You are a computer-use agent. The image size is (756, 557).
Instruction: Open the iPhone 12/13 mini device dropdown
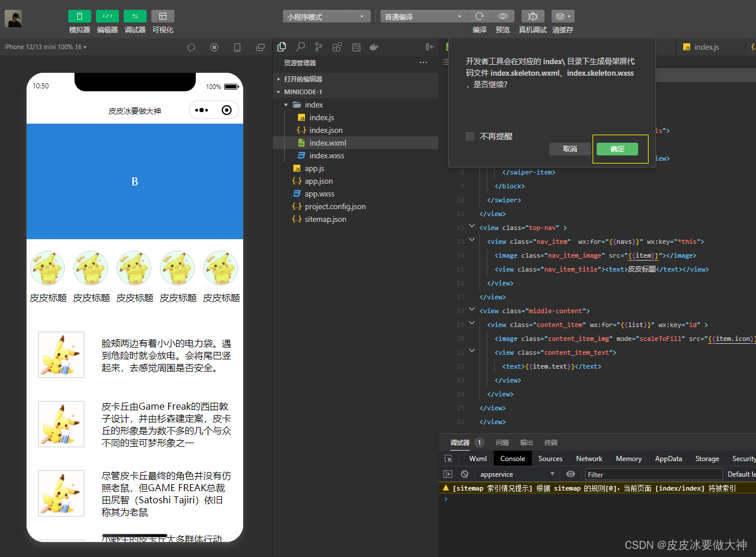point(46,47)
